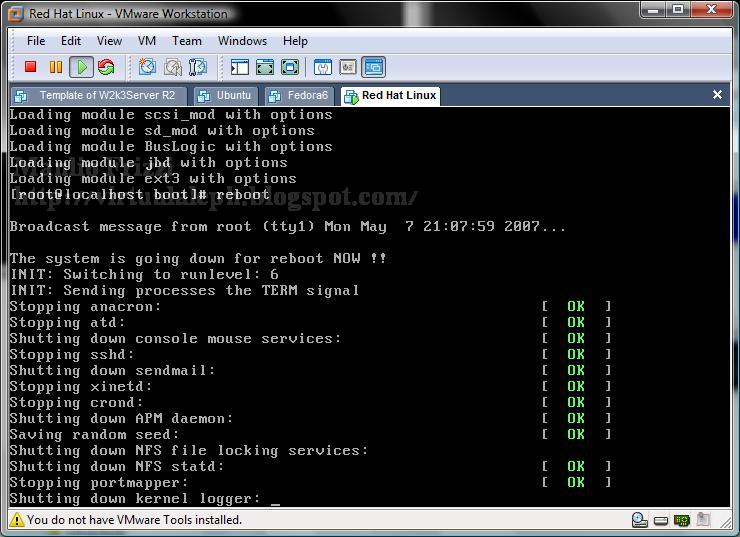740x537 pixels.
Task: Click the 'Saving random seed:' line
Action: point(94,435)
